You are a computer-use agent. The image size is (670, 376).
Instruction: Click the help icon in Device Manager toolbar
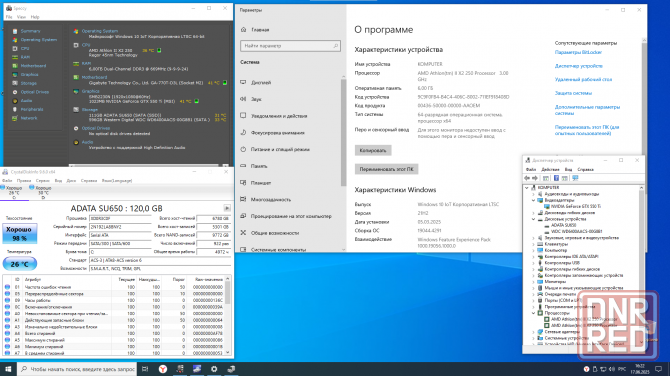pyautogui.click(x=556, y=178)
